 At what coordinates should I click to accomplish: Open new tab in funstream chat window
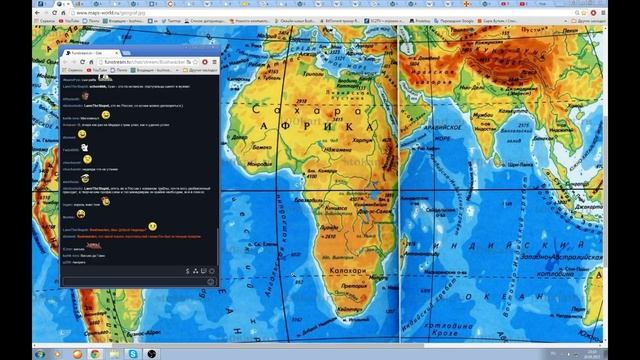[127, 53]
